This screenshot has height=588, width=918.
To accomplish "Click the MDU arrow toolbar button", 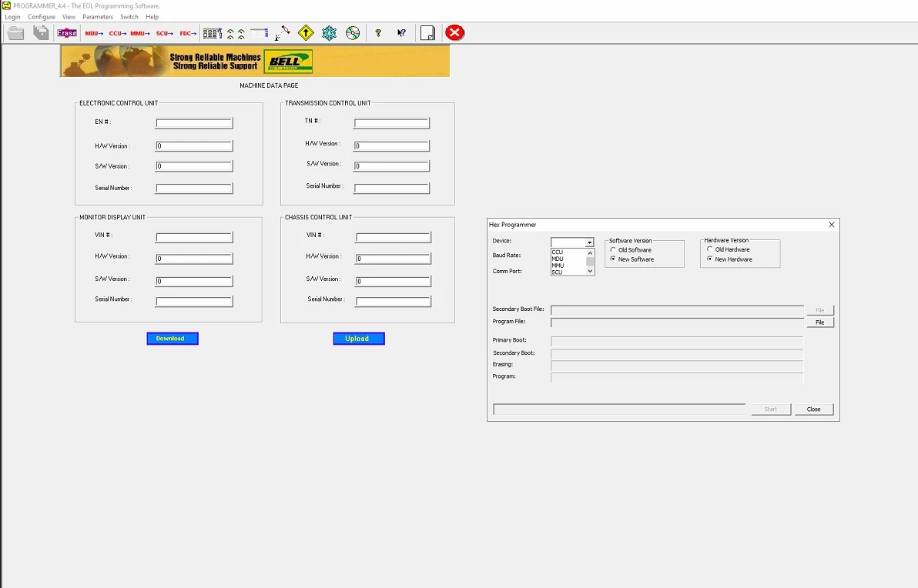I will [x=94, y=33].
